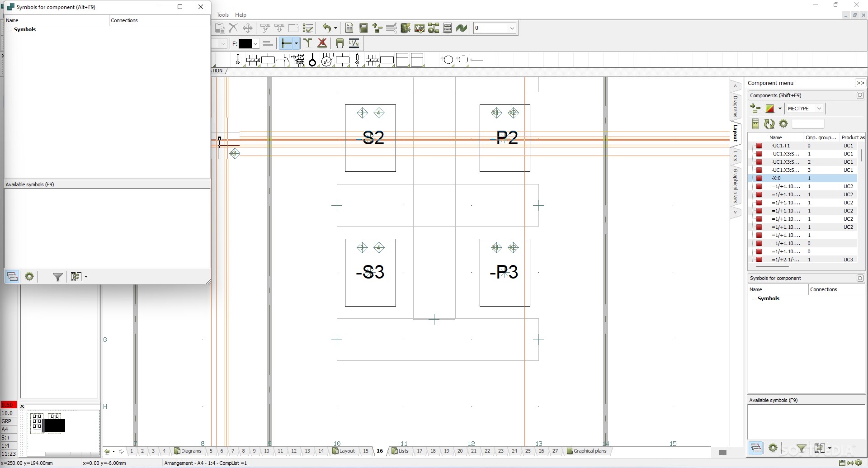Pick the dashed circle symbol in pickmenu

pyautogui.click(x=463, y=60)
